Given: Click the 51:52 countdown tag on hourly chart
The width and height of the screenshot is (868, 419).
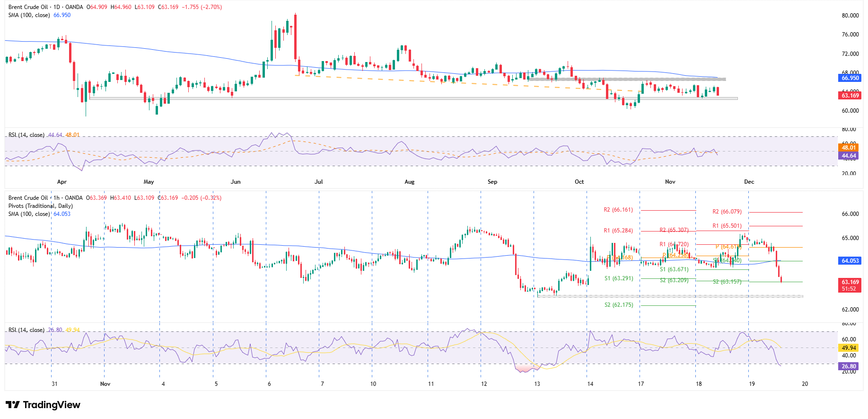Looking at the screenshot, I should click(x=849, y=289).
